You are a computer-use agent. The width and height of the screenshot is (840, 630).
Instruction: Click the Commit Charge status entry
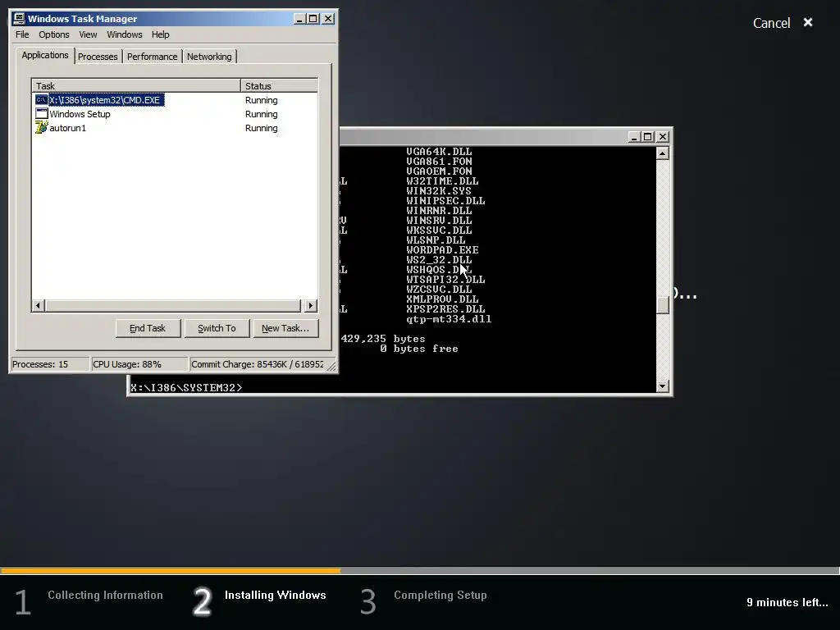pos(257,364)
